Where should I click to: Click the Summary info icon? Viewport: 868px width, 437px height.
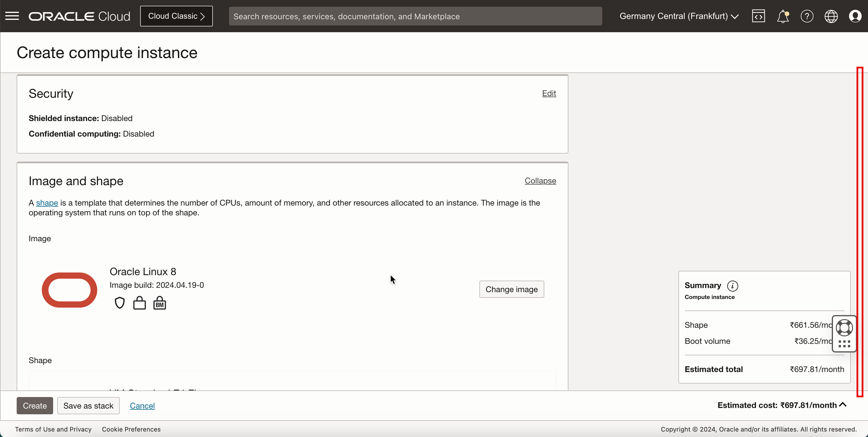click(x=732, y=285)
